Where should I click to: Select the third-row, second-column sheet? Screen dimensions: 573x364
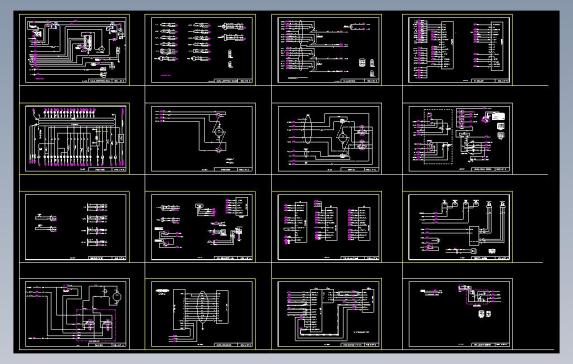[200, 227]
